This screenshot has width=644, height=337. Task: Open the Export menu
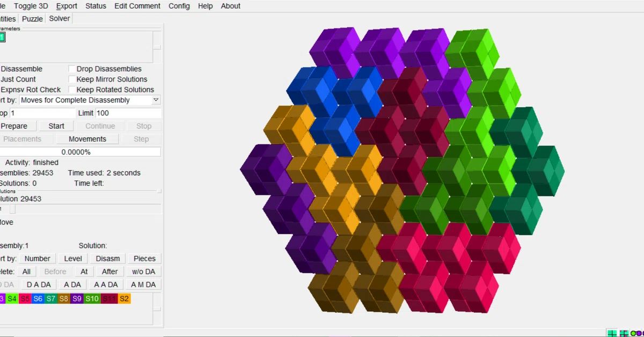pyautogui.click(x=67, y=6)
